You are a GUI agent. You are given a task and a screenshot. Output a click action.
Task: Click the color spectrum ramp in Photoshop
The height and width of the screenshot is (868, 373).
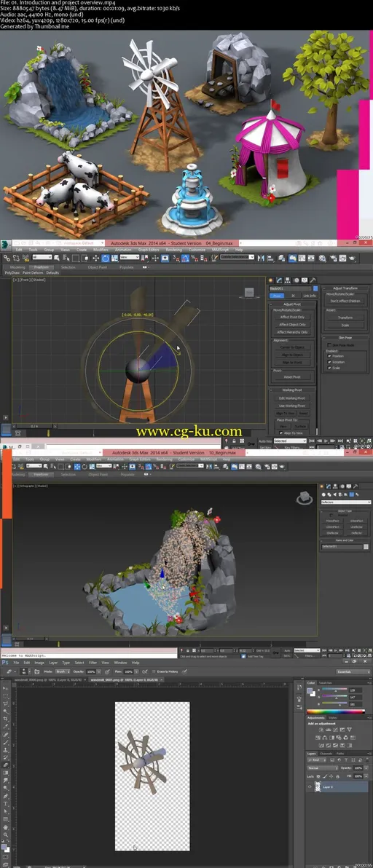pos(336,711)
